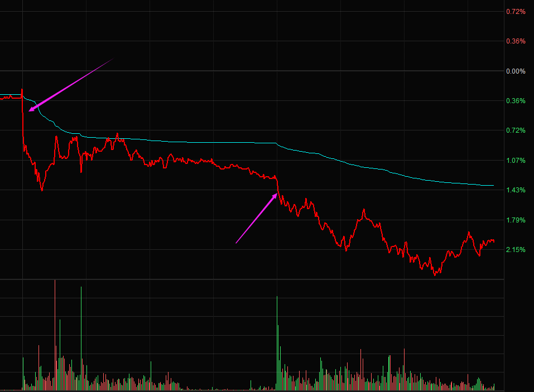
Task: Click the red 0.36% axis label
Action: click(x=516, y=41)
